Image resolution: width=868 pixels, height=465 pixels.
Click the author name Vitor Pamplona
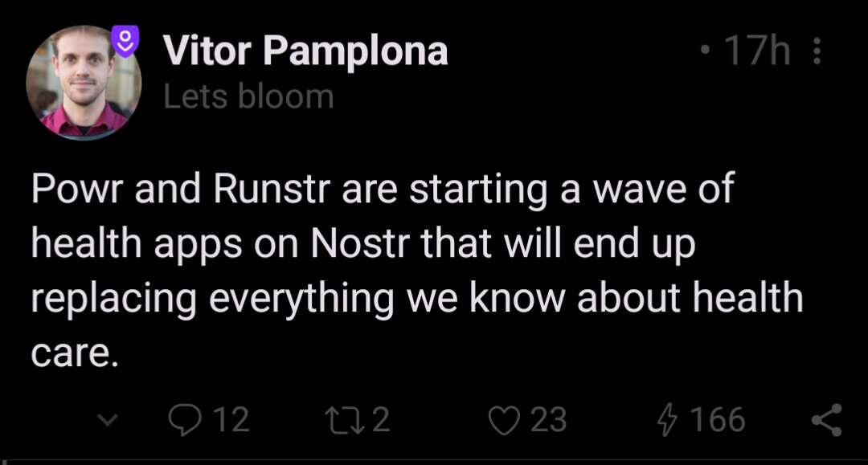(305, 51)
